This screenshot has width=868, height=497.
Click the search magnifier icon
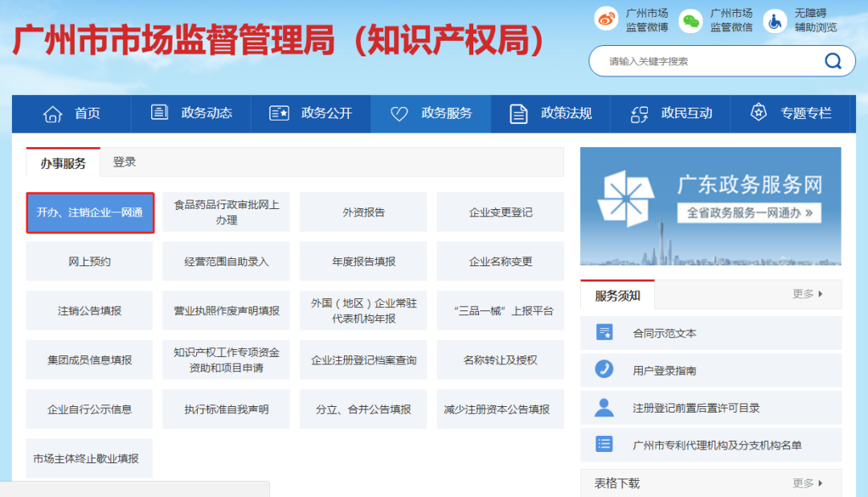tap(833, 60)
